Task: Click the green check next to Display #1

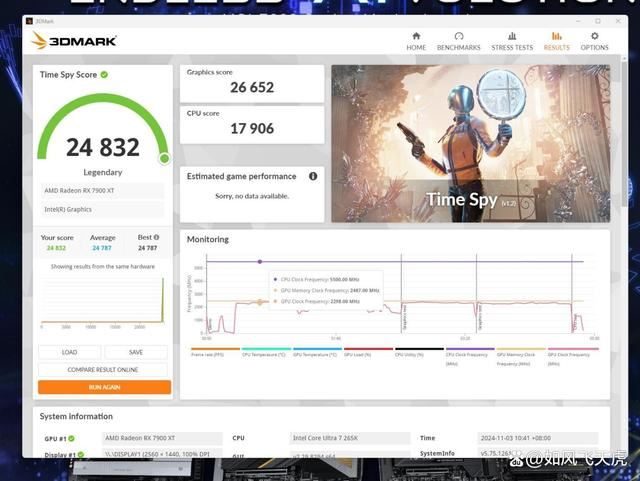Action: pyautogui.click(x=81, y=454)
